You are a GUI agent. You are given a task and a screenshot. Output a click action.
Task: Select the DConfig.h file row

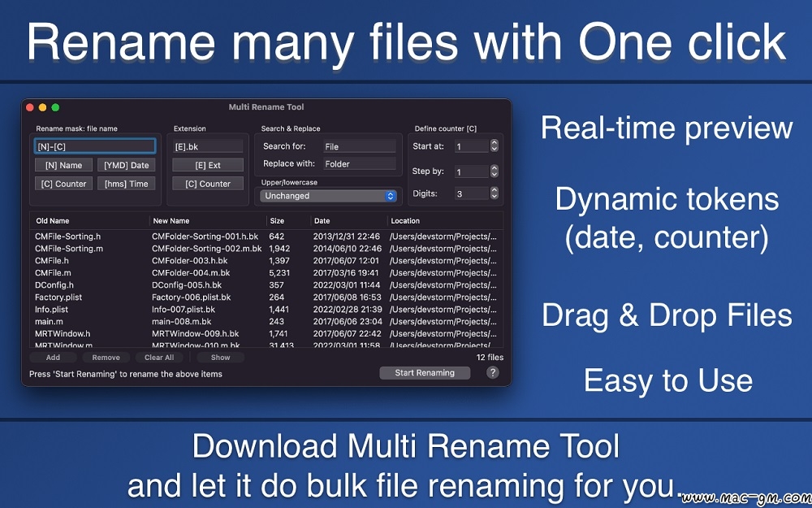(266, 285)
